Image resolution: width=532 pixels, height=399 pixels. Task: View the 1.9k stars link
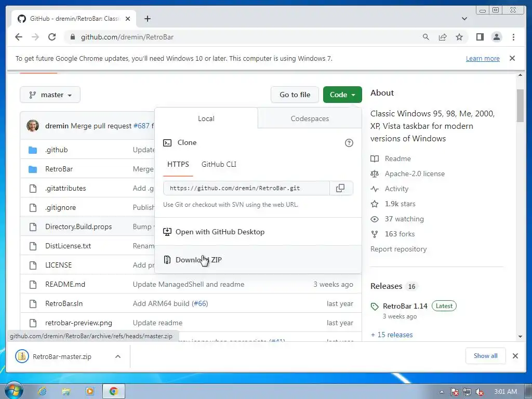tap(400, 204)
